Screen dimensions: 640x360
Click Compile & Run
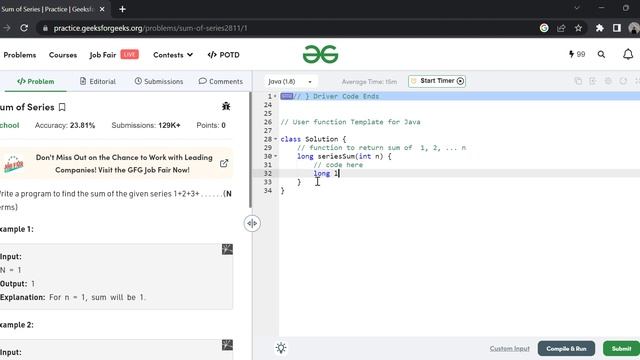pyautogui.click(x=566, y=349)
